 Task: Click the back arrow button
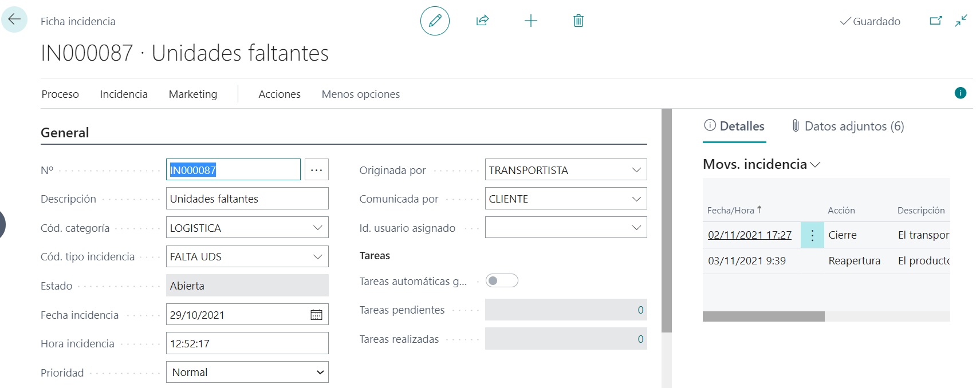14,19
